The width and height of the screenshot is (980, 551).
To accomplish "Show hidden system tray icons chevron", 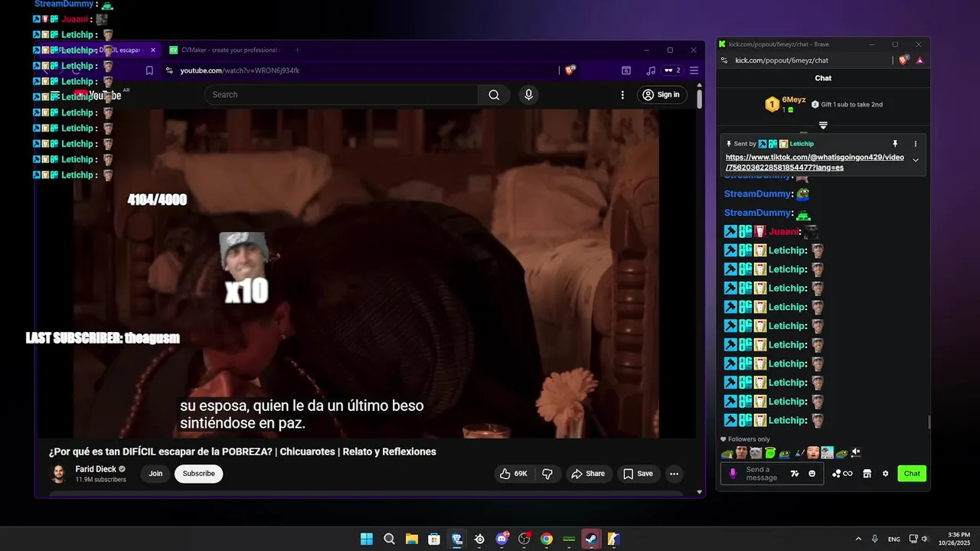I will [858, 539].
